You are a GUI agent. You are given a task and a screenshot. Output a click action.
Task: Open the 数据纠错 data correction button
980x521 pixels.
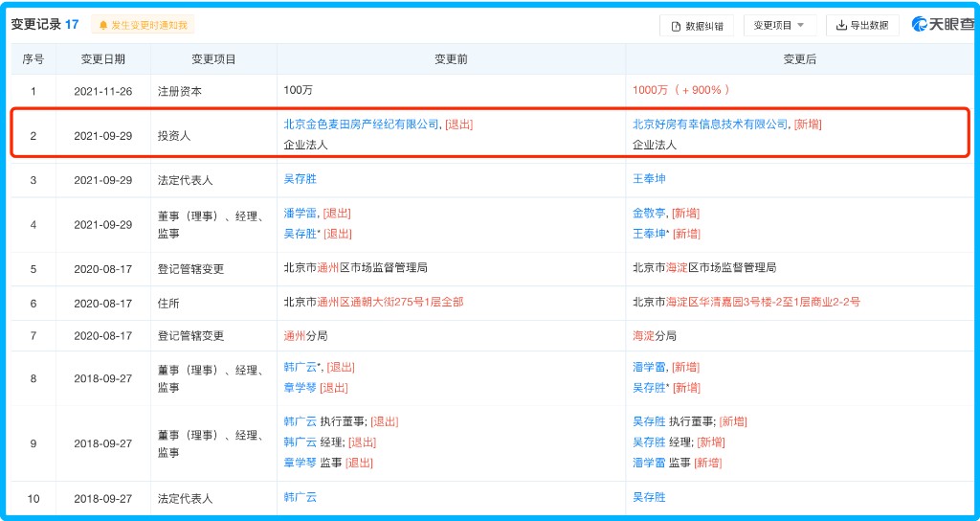[697, 26]
